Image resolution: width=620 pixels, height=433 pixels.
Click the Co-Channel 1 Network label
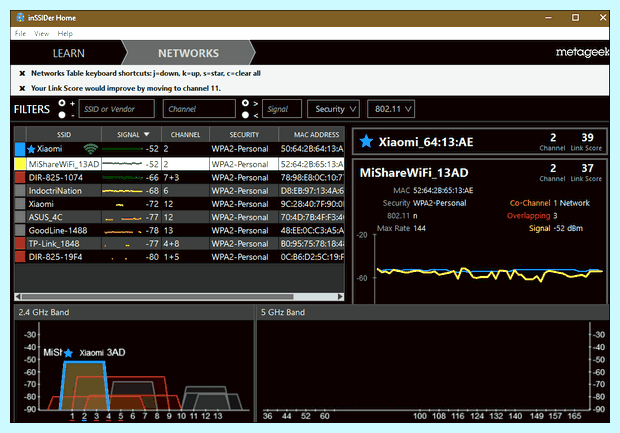[x=550, y=203]
